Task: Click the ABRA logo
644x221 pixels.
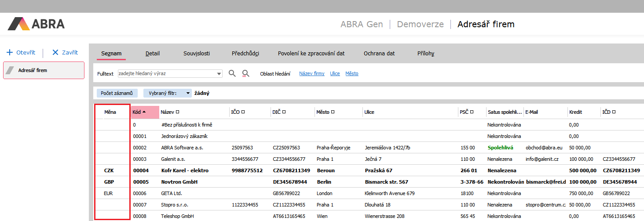Action: tap(36, 24)
